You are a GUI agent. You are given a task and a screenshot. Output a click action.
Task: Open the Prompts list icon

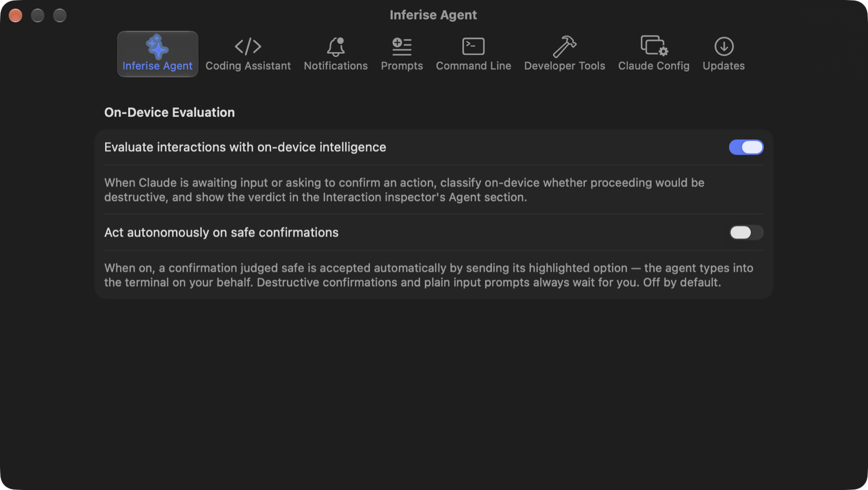[x=402, y=47]
